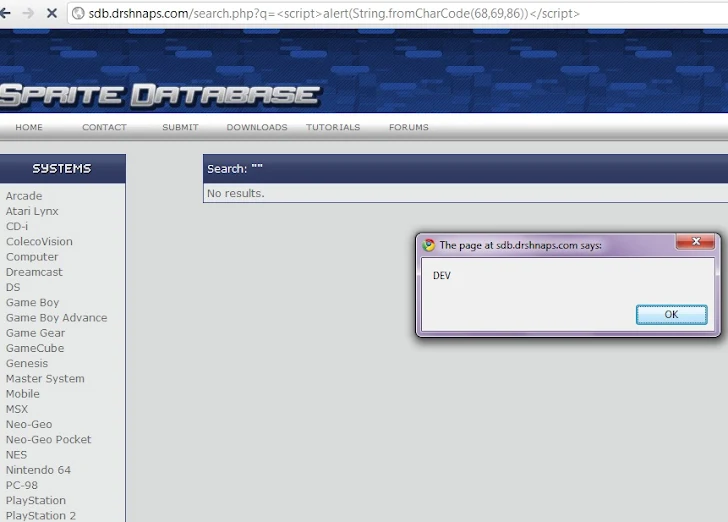This screenshot has width=728, height=522.
Task: Click OK in the alert dialog
Action: coord(671,314)
